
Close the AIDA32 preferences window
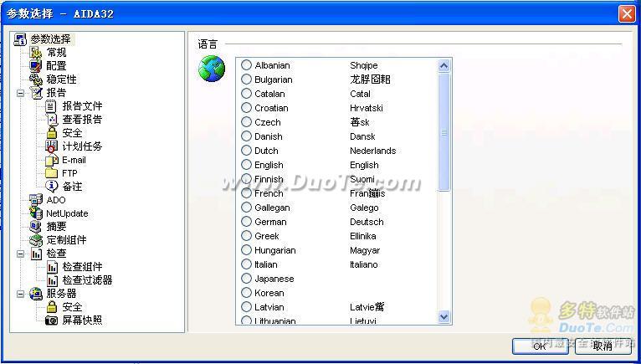coord(626,14)
